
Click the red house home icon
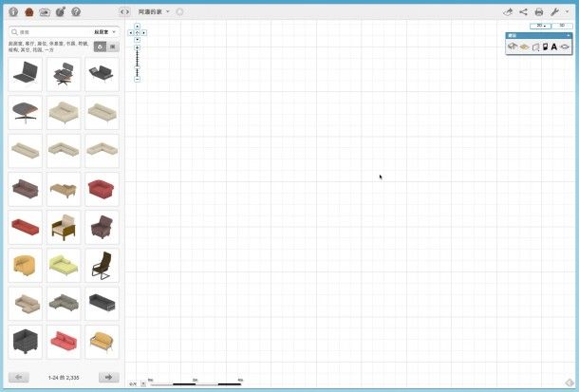point(28,11)
